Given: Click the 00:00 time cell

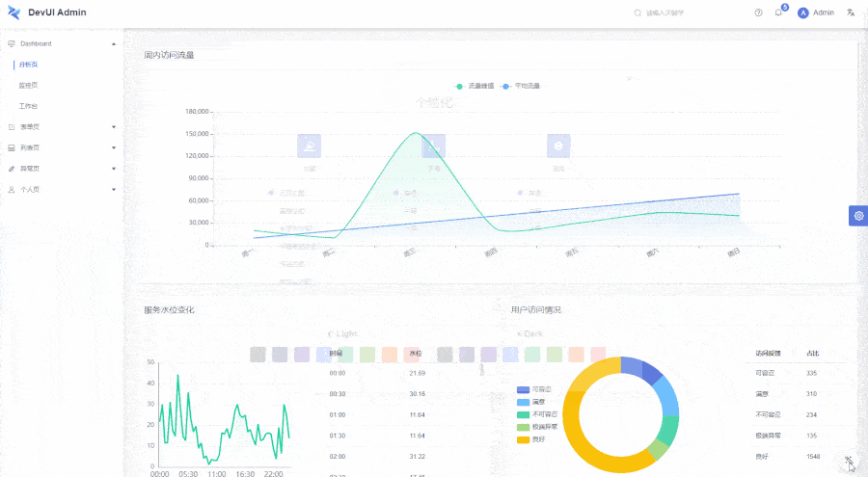Looking at the screenshot, I should [338, 374].
